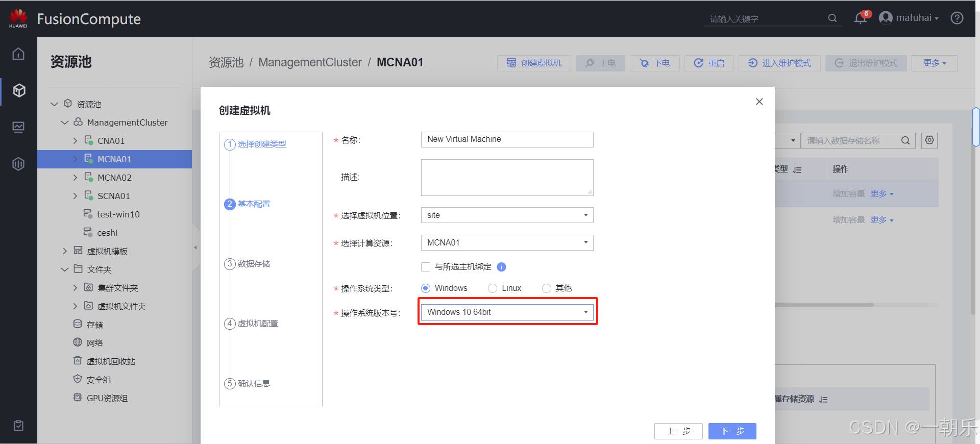Expand the MCNA02 host node
This screenshot has width=980, height=444.
point(75,178)
